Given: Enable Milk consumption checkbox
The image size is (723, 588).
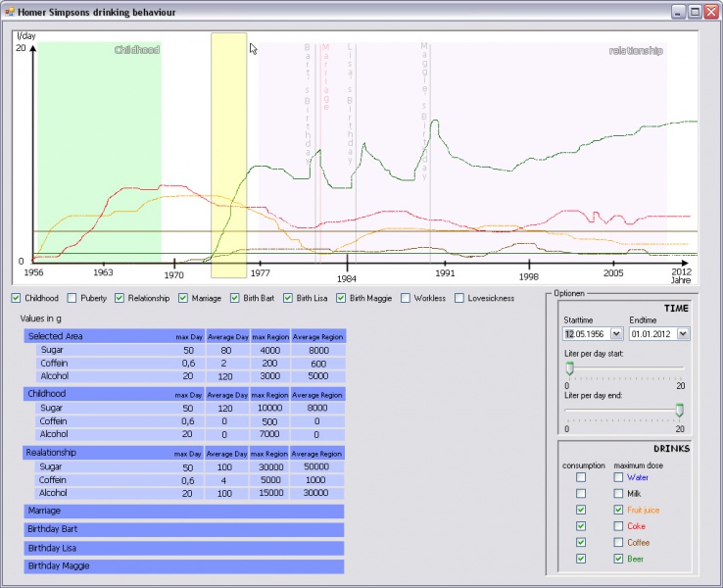Looking at the screenshot, I should tap(581, 494).
